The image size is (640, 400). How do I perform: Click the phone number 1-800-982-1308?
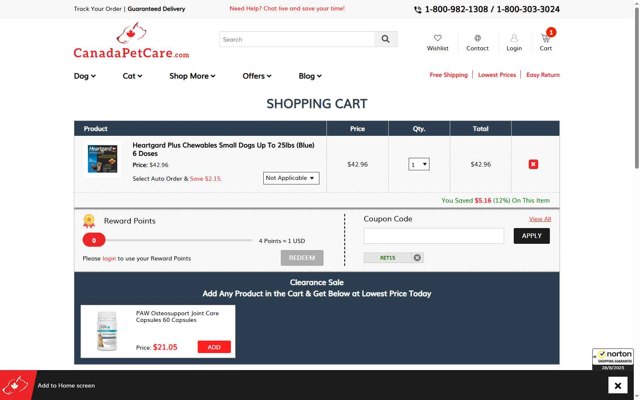click(x=456, y=9)
